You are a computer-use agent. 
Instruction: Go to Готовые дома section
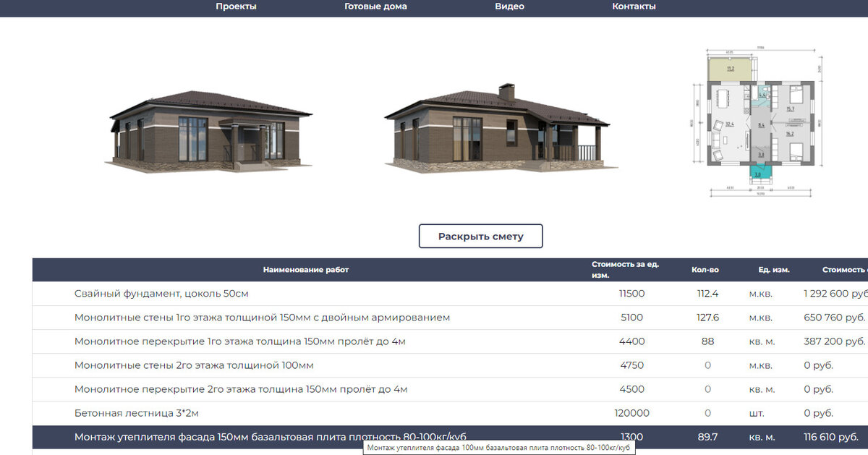[375, 7]
